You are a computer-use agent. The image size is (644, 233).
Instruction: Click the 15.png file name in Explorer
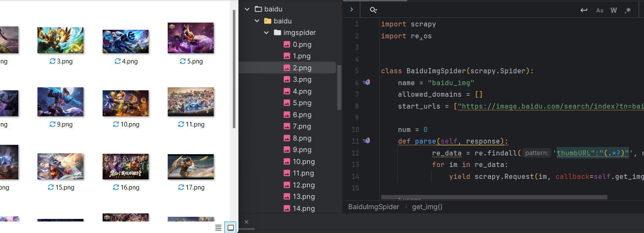coord(65,187)
